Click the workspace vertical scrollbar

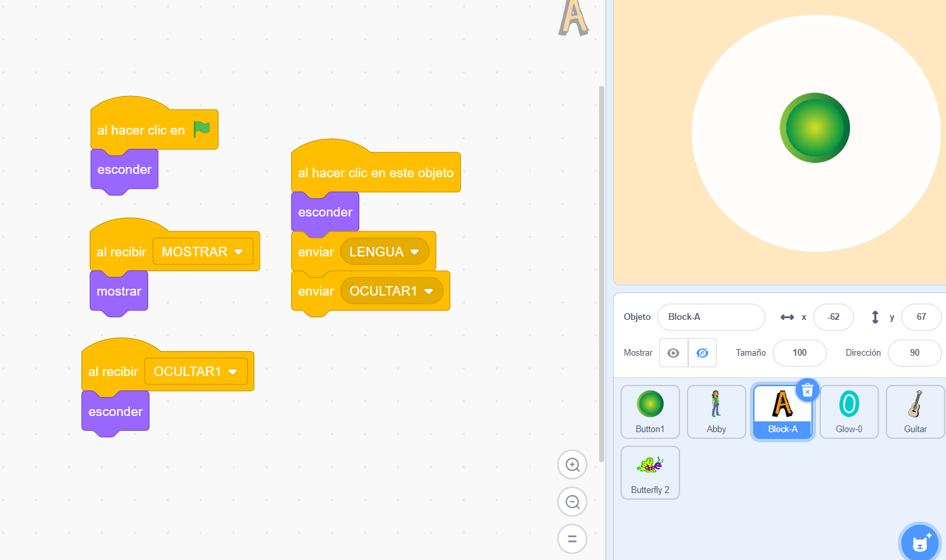point(602,271)
